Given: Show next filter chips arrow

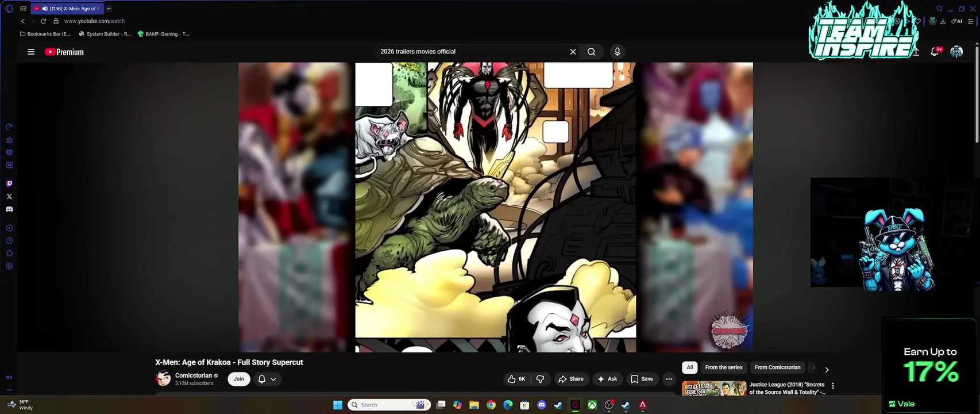Looking at the screenshot, I should 827,370.
